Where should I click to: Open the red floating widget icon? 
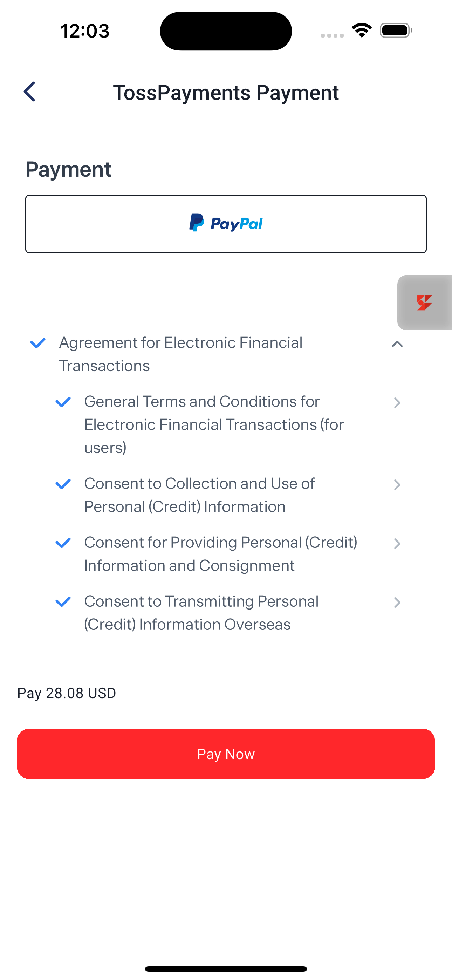[x=424, y=303]
